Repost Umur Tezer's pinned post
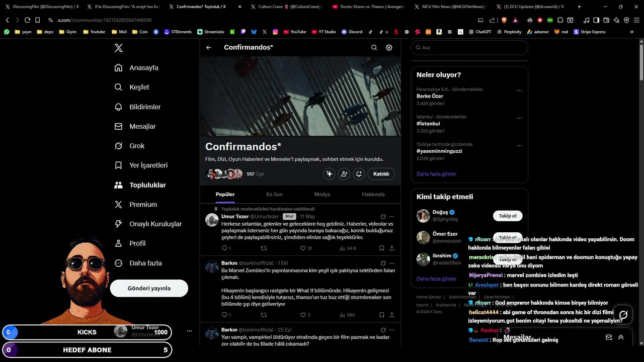Screen dimensions: 644x362 pyautogui.click(x=264, y=248)
